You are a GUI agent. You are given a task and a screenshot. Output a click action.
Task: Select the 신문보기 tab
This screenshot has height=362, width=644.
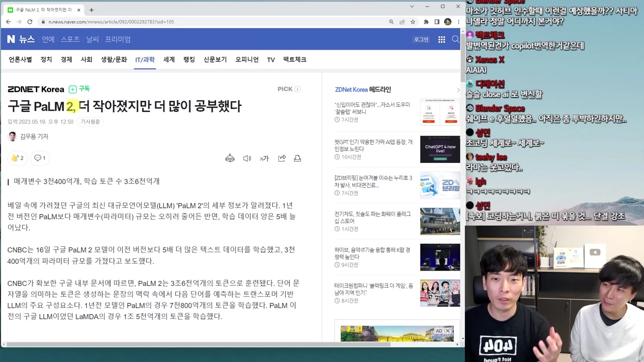(215, 59)
